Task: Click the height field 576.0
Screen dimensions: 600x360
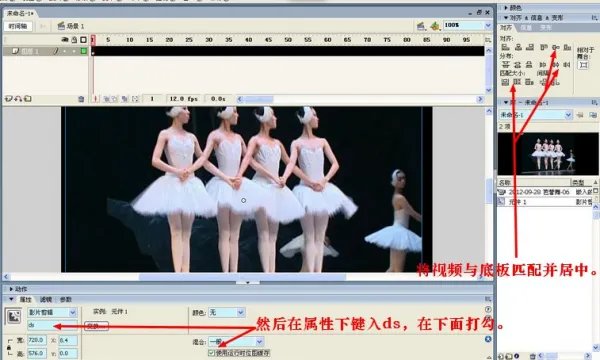Action: point(37,353)
